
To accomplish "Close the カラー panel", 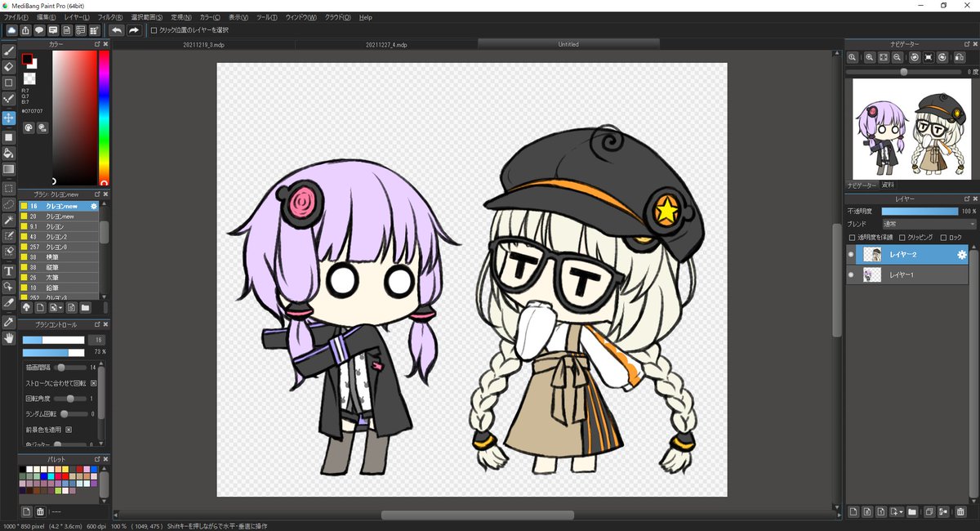I will [105, 44].
